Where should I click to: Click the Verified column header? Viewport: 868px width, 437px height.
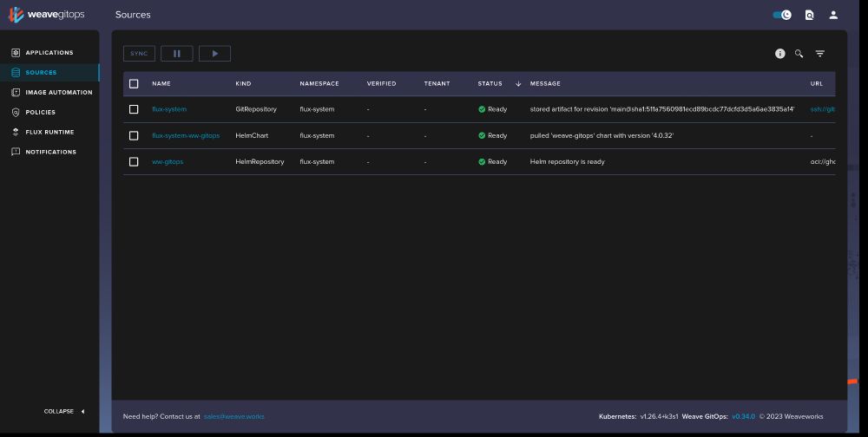[x=381, y=83]
